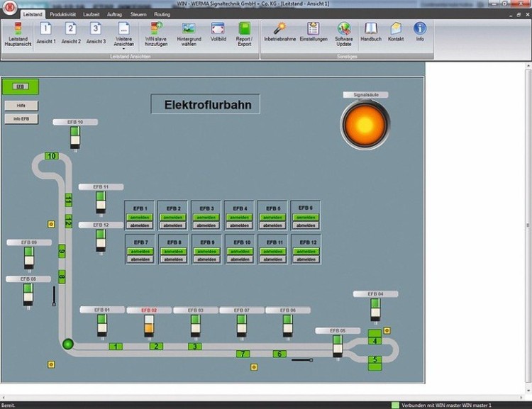Screen dimensions: 532x409
Task: Launch Inbetriebnahme tool
Action: pyautogui.click(x=279, y=33)
